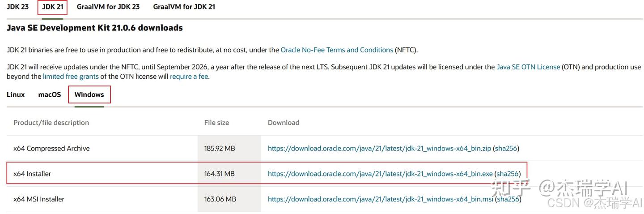This screenshot has width=644, height=214.
Task: Download the windows-x64_bin.exe installer link
Action: click(380, 174)
